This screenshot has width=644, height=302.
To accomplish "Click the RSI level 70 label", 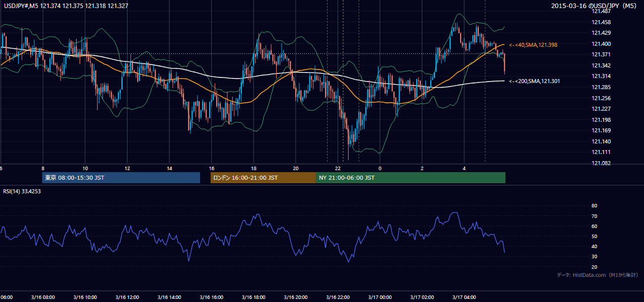I will pos(594,216).
